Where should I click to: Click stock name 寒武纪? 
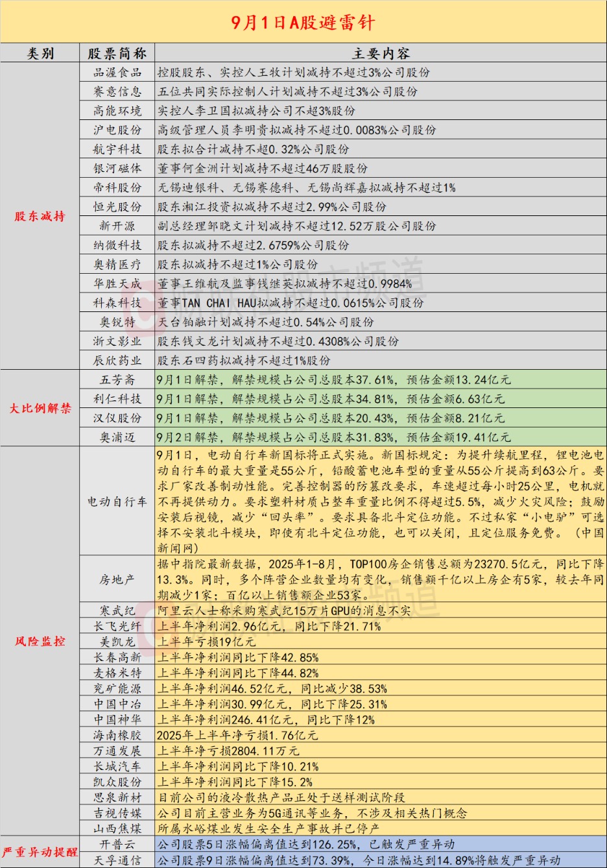[x=117, y=610]
